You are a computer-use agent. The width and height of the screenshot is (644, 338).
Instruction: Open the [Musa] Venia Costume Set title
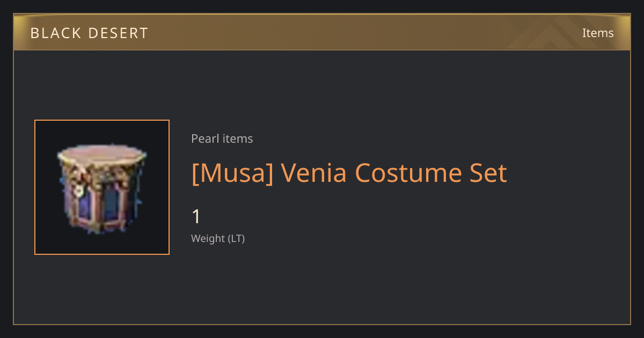click(349, 173)
